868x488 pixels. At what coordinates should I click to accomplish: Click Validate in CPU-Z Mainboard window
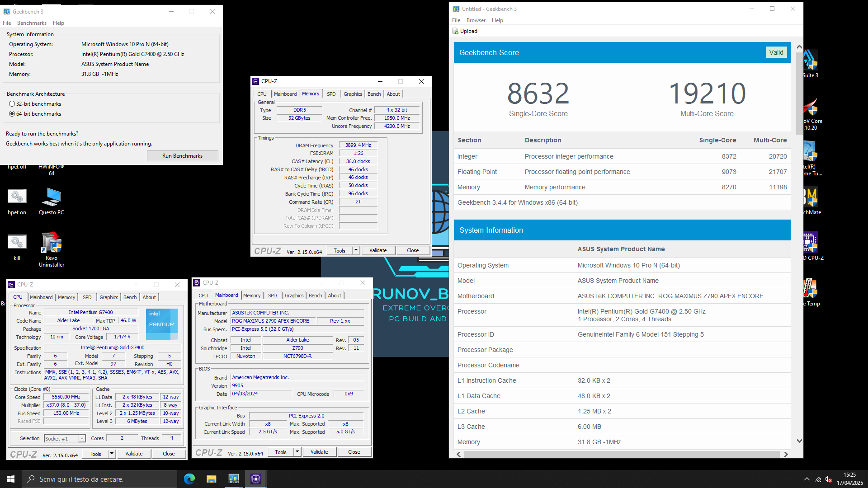point(319,452)
